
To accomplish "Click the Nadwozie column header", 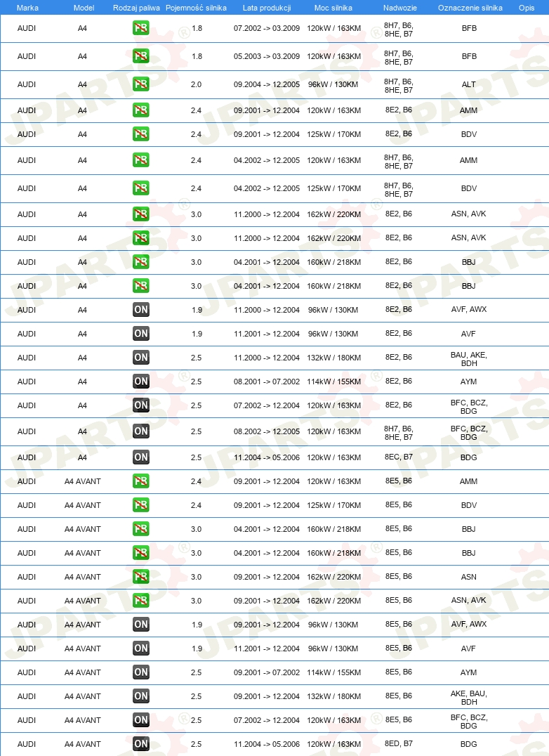I will pos(400,8).
